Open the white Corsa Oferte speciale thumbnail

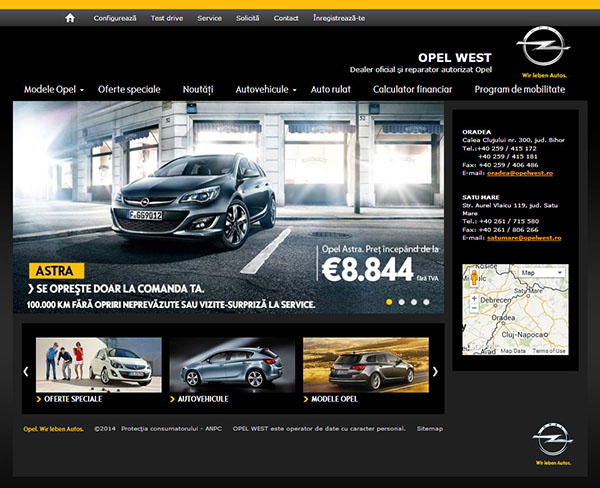(99, 365)
